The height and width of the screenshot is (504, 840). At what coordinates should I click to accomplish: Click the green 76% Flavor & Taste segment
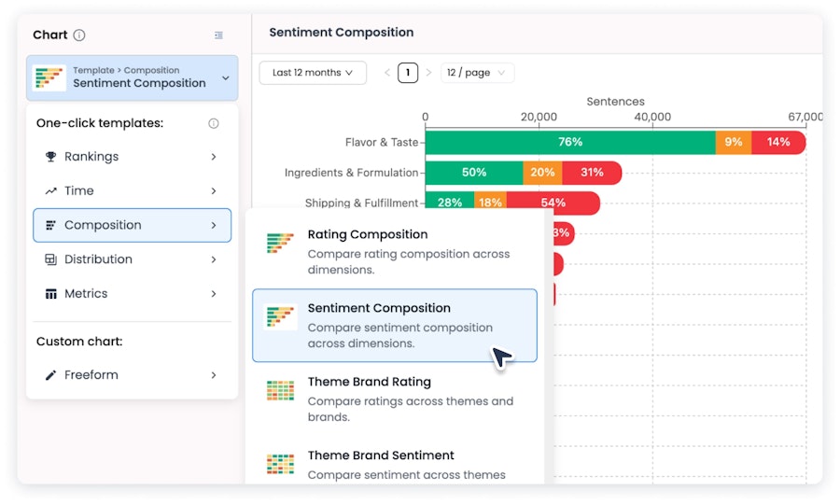tap(570, 143)
